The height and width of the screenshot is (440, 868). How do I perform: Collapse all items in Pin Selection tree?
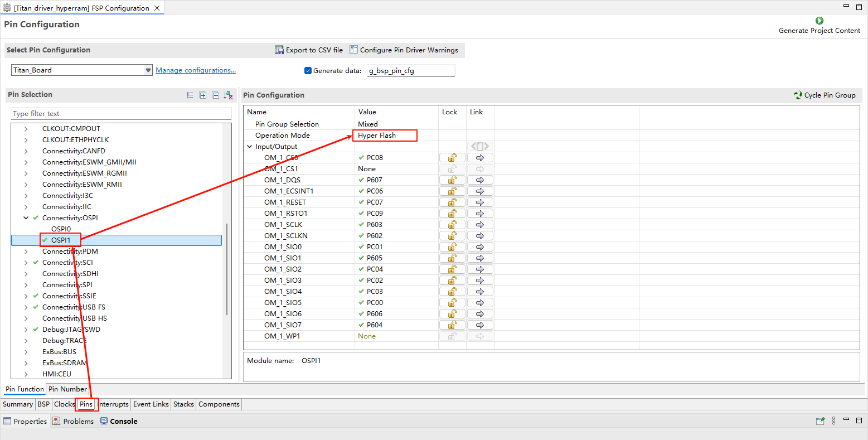click(215, 95)
